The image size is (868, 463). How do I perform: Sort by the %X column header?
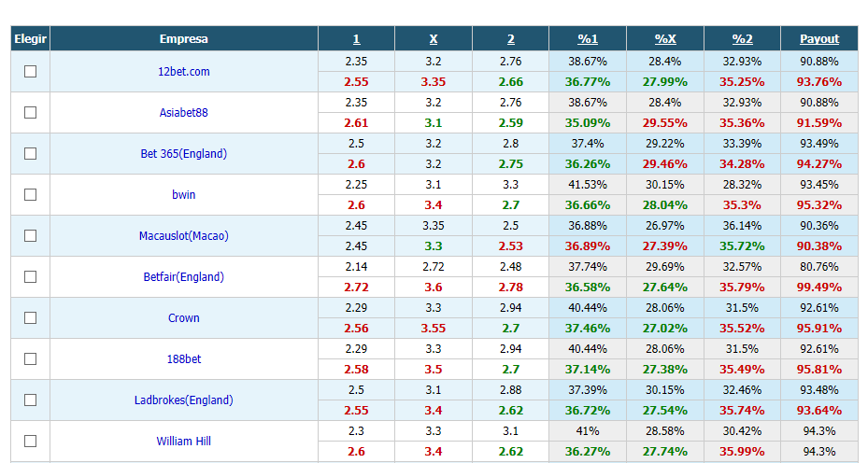click(x=665, y=38)
